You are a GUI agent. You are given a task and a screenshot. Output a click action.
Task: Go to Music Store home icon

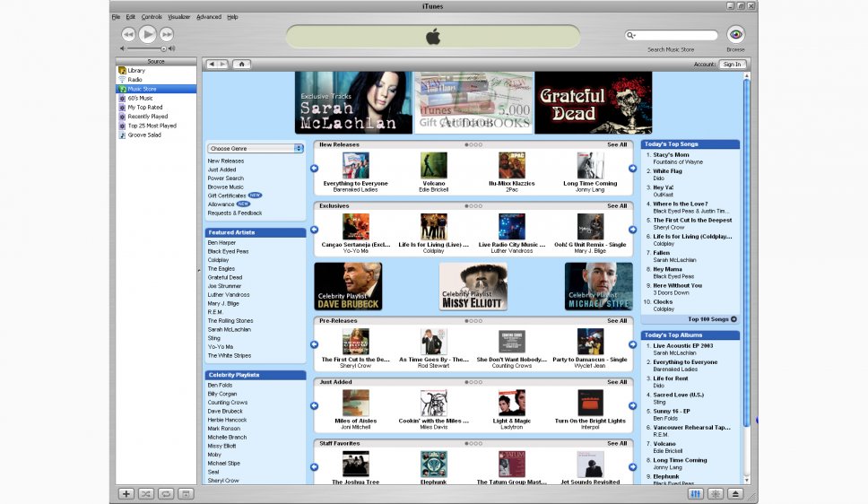pyautogui.click(x=242, y=65)
